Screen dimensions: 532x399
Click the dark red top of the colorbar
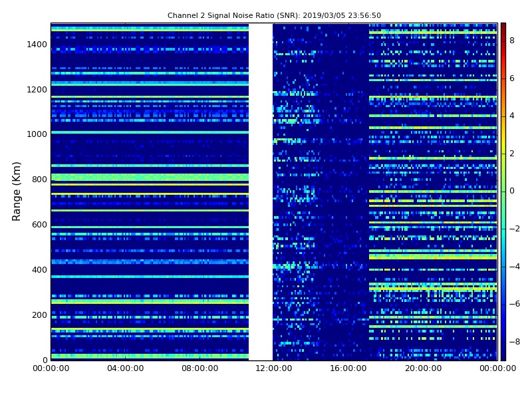coord(503,29)
